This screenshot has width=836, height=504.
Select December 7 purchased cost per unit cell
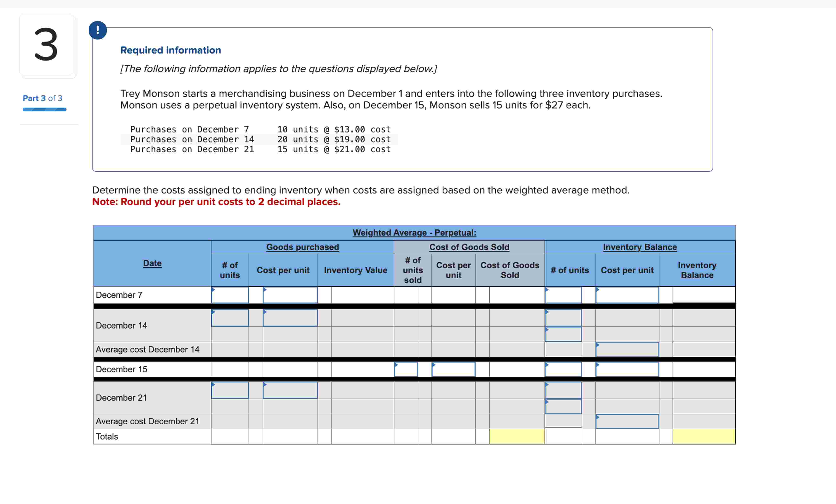click(290, 295)
